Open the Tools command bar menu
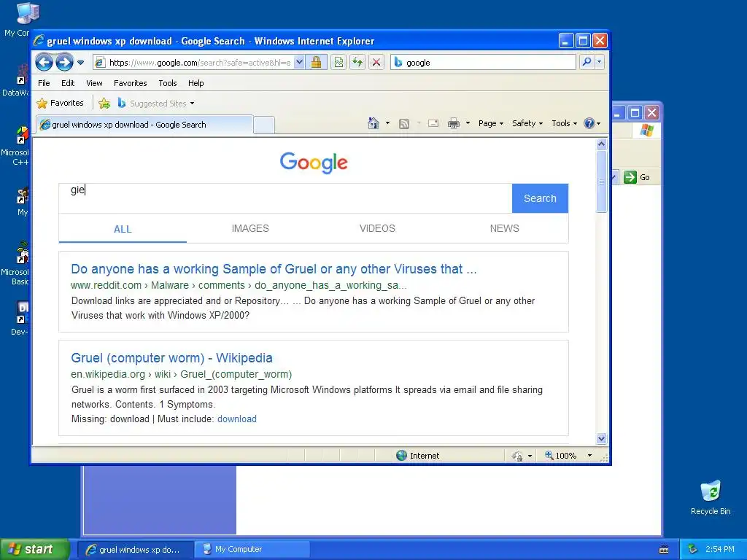The width and height of the screenshot is (747, 560). tap(564, 123)
